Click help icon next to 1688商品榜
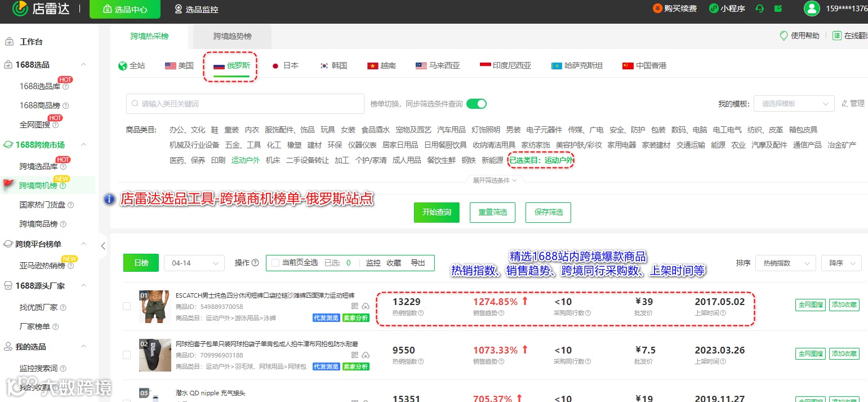The height and width of the screenshot is (402, 868). [x=65, y=105]
